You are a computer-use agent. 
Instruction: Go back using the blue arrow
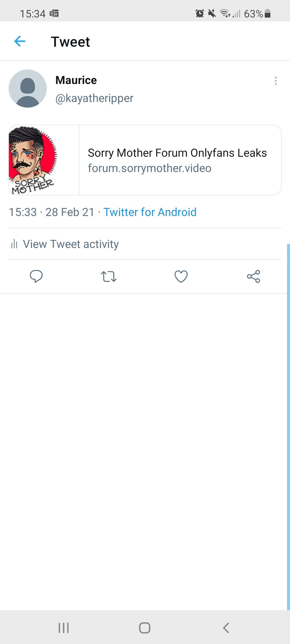pyautogui.click(x=19, y=41)
